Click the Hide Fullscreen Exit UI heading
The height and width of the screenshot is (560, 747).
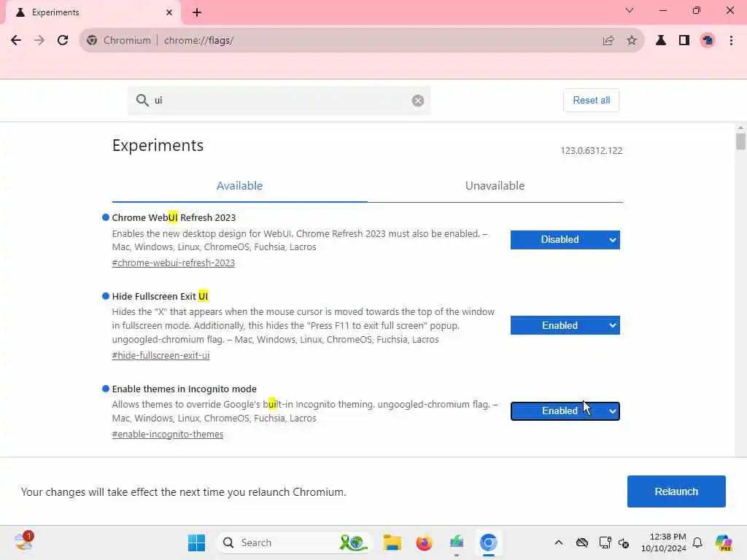(160, 296)
